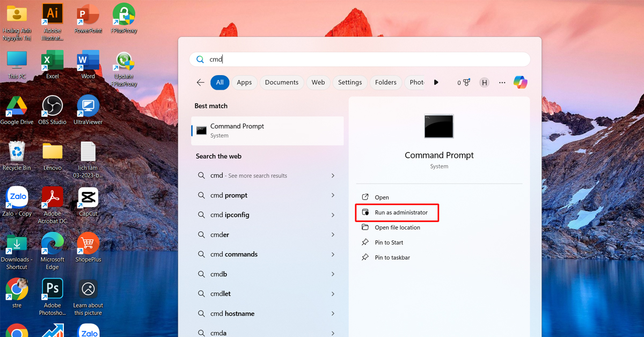Open the Google Drive desktop icon
Image resolution: width=644 pixels, height=337 pixels.
click(17, 106)
